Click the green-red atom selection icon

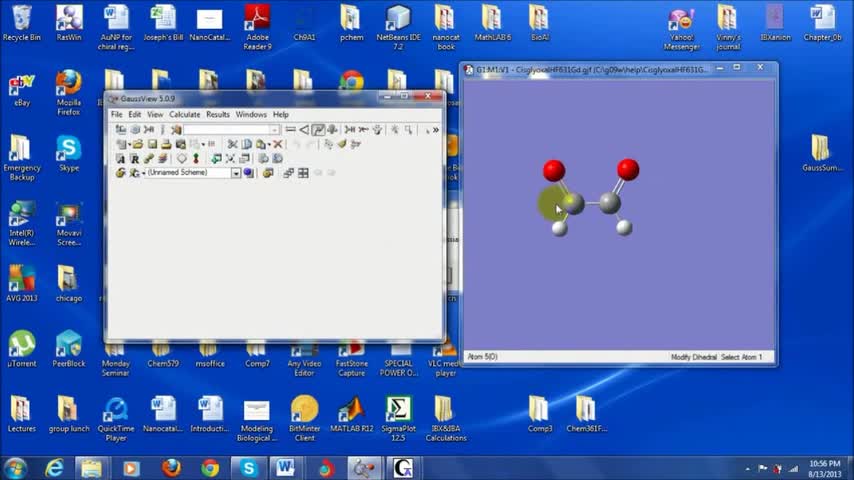(x=196, y=159)
